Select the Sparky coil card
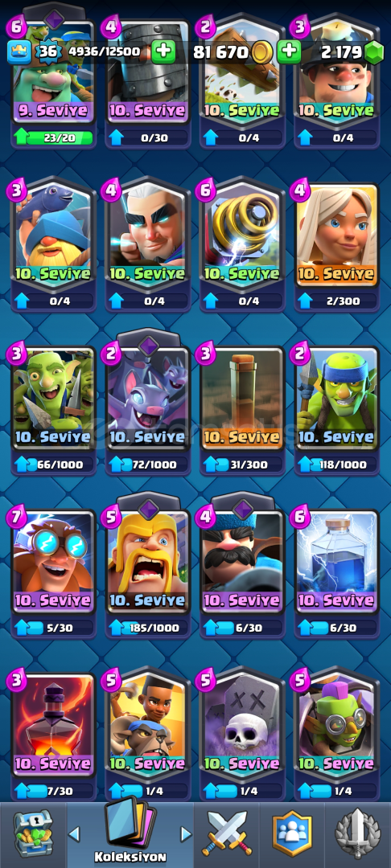Screen dimensions: 391x868 [x=243, y=236]
